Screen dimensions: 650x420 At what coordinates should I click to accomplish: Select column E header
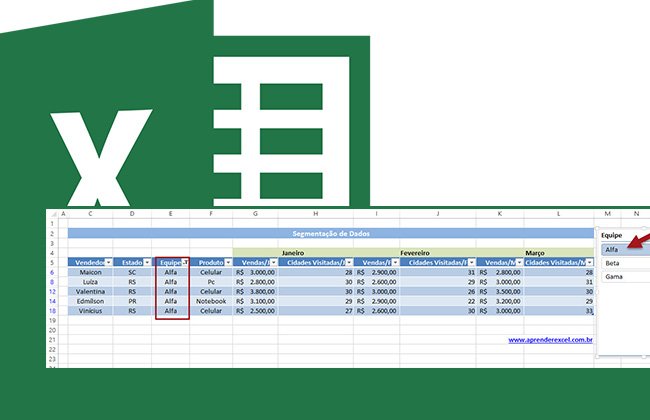pyautogui.click(x=170, y=214)
